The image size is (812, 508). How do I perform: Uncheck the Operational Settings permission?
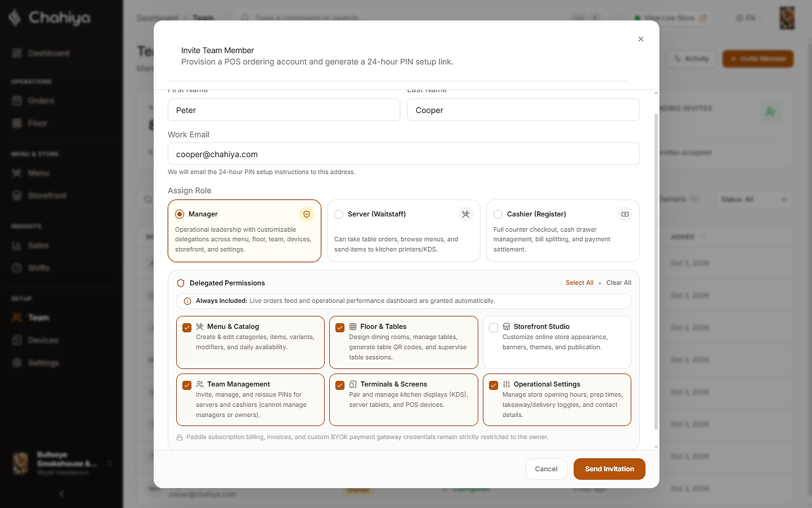pyautogui.click(x=494, y=385)
